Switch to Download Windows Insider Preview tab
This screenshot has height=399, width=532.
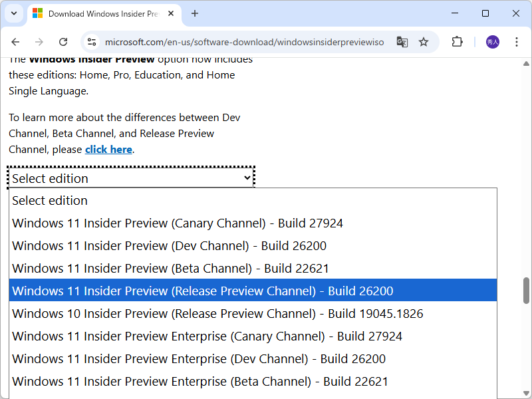tap(100, 13)
